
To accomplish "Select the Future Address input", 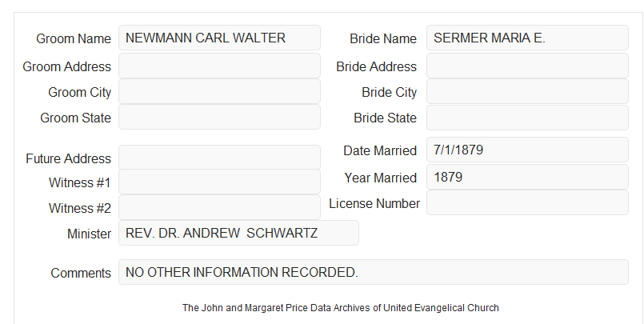I will pyautogui.click(x=219, y=158).
